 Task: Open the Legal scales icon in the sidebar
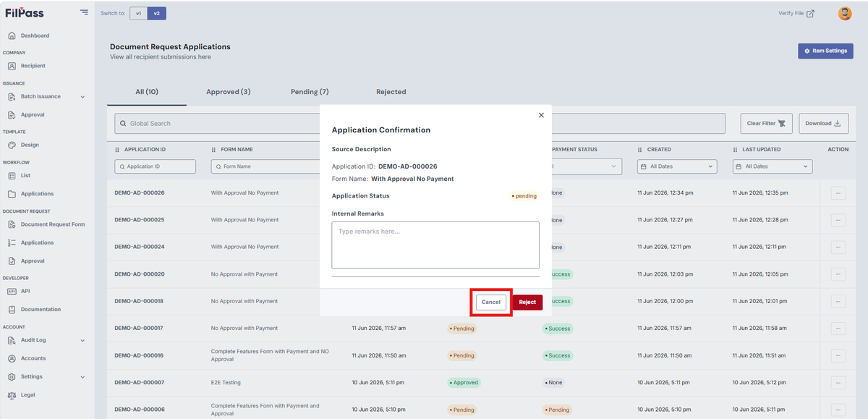tap(12, 395)
